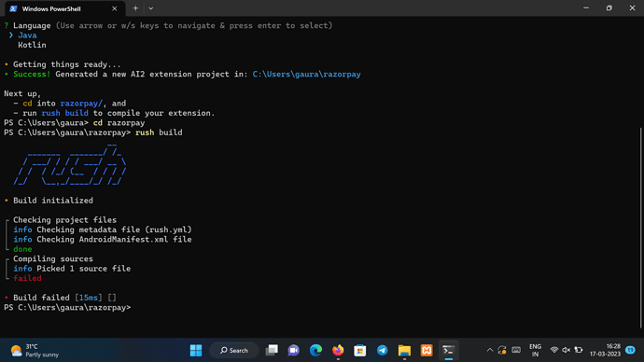Click the battery status icon
This screenshot has height=362, width=644.
pos(579,350)
